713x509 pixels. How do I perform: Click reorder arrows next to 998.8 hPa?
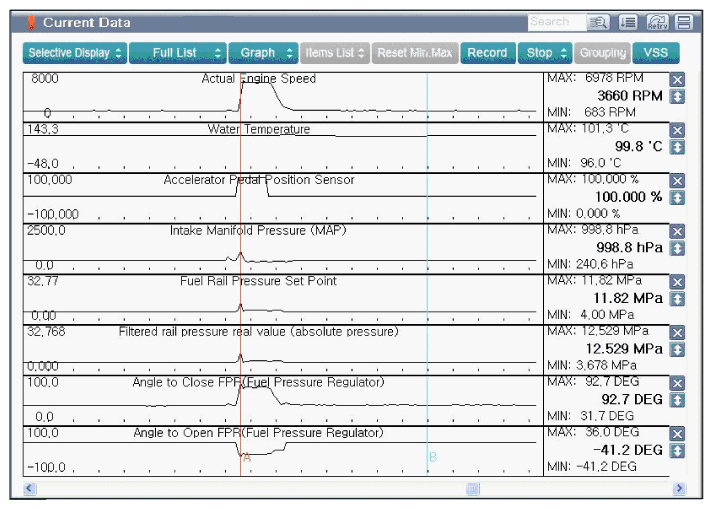pyautogui.click(x=677, y=248)
